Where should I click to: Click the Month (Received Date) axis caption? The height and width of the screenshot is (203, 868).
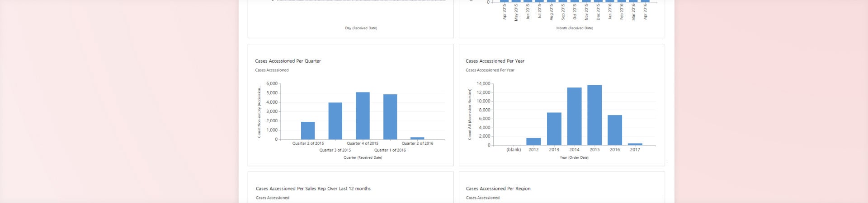tap(574, 28)
